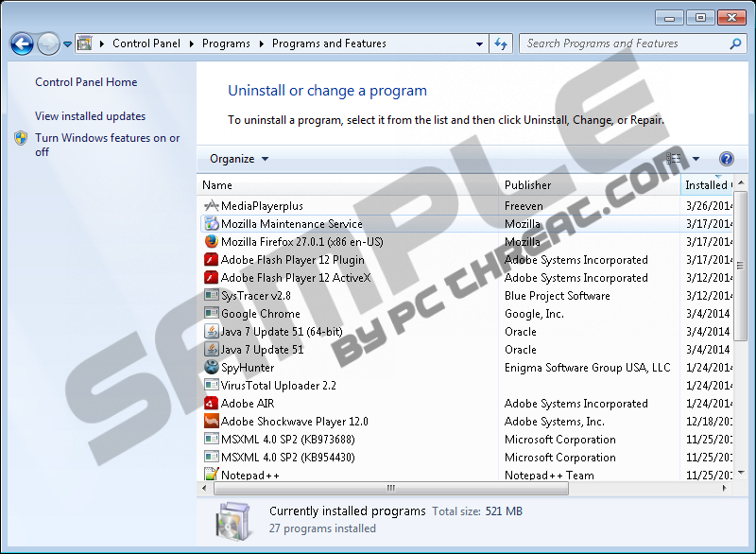Screen dimensions: 756x554
Task: Click the horizontal scrollbar of program list
Action: click(390, 489)
